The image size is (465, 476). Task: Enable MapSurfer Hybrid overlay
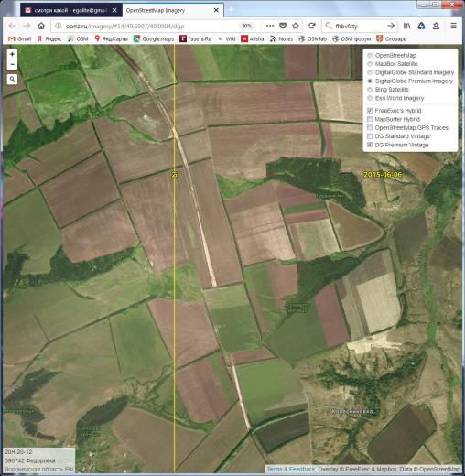tap(394, 119)
